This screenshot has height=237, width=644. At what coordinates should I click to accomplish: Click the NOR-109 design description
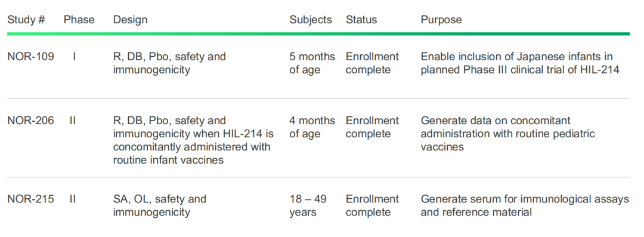[169, 63]
